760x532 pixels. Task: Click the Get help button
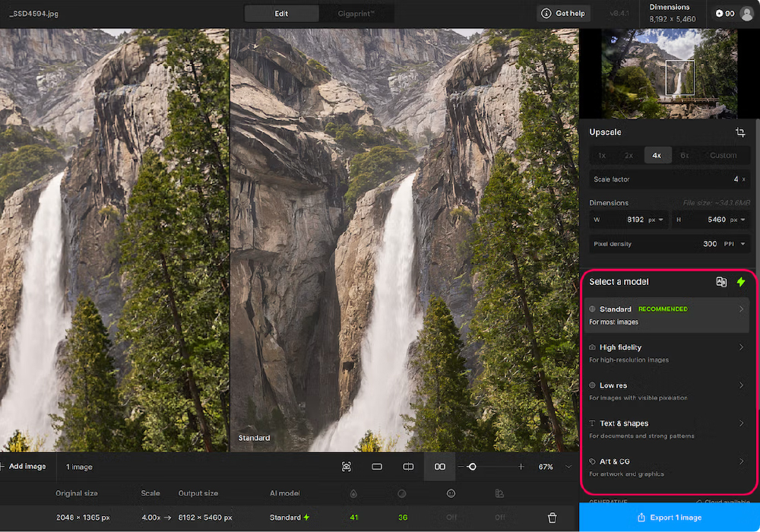(x=564, y=14)
